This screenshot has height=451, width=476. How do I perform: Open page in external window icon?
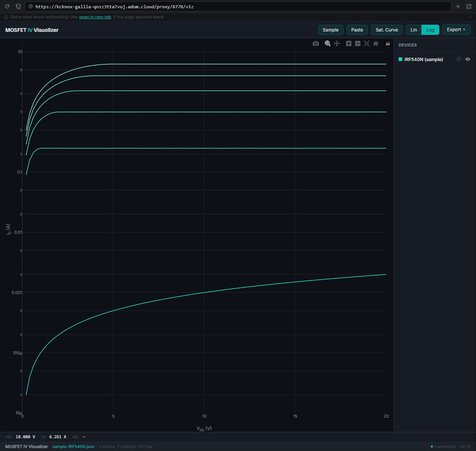tap(469, 6)
